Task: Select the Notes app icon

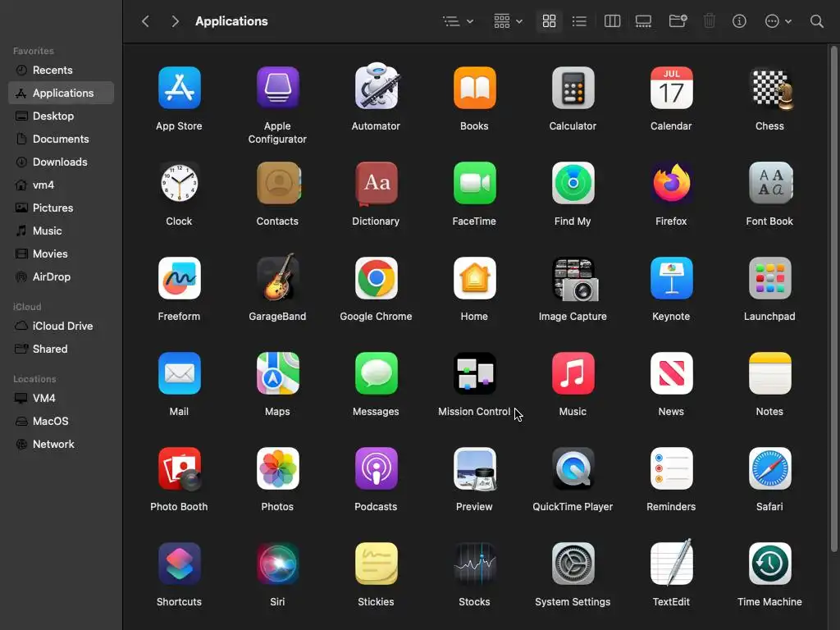Action: pyautogui.click(x=769, y=373)
